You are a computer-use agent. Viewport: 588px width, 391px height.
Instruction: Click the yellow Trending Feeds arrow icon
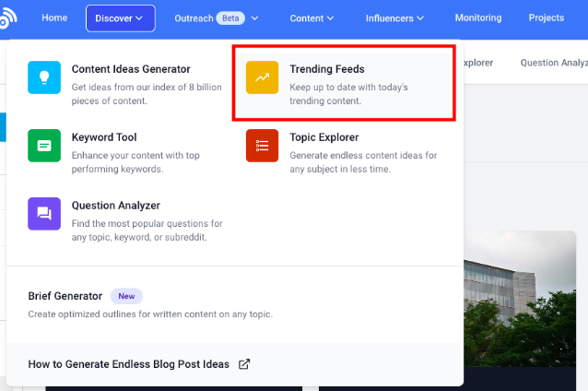(262, 78)
